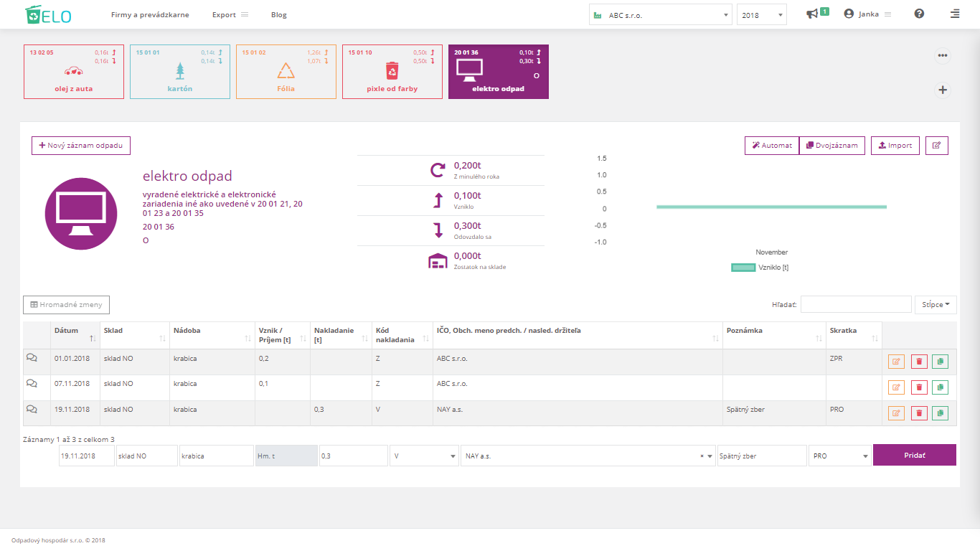The height and width of the screenshot is (551, 980).
Task: Select the olej z auta waste card
Action: point(74,71)
